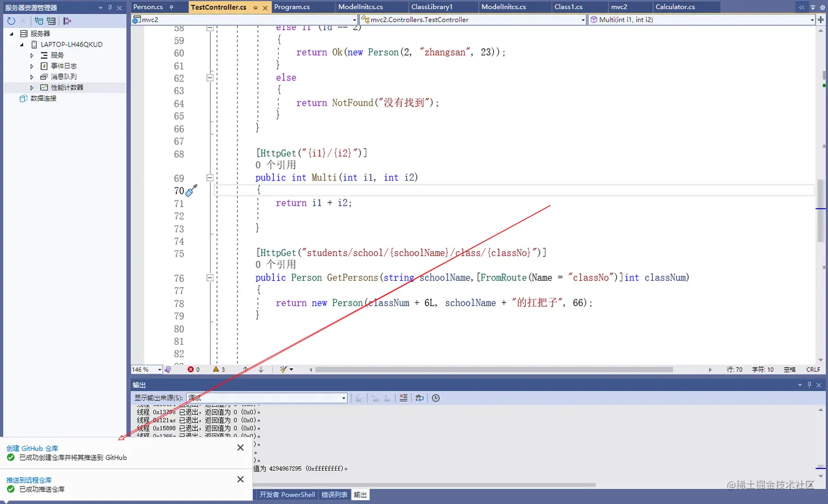Image resolution: width=828 pixels, height=504 pixels.
Task: Open the code health indicator icon beside zoom
Action: (x=168, y=369)
